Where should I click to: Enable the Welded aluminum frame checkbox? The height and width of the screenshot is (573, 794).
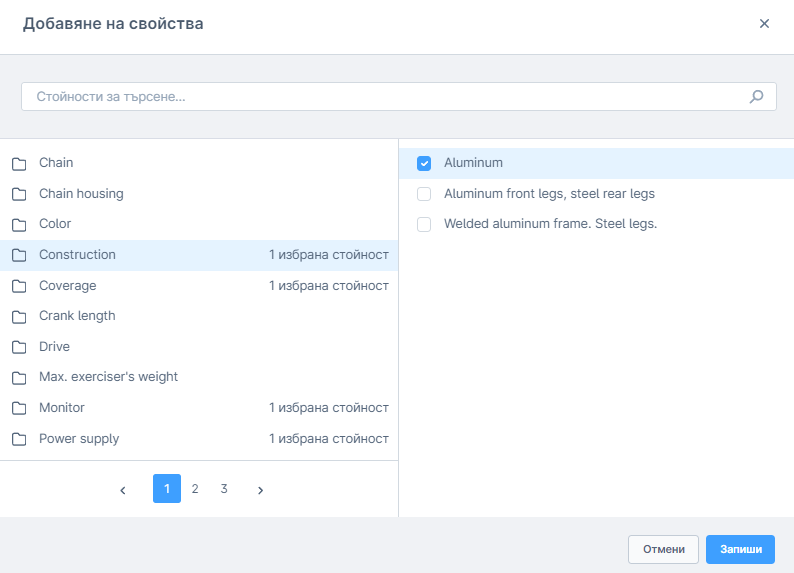tap(424, 224)
